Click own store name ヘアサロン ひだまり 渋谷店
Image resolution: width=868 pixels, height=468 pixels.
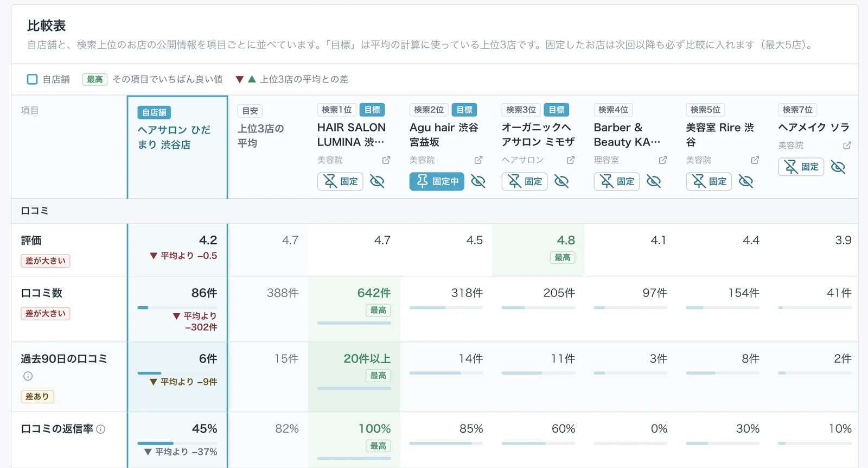[x=174, y=137]
